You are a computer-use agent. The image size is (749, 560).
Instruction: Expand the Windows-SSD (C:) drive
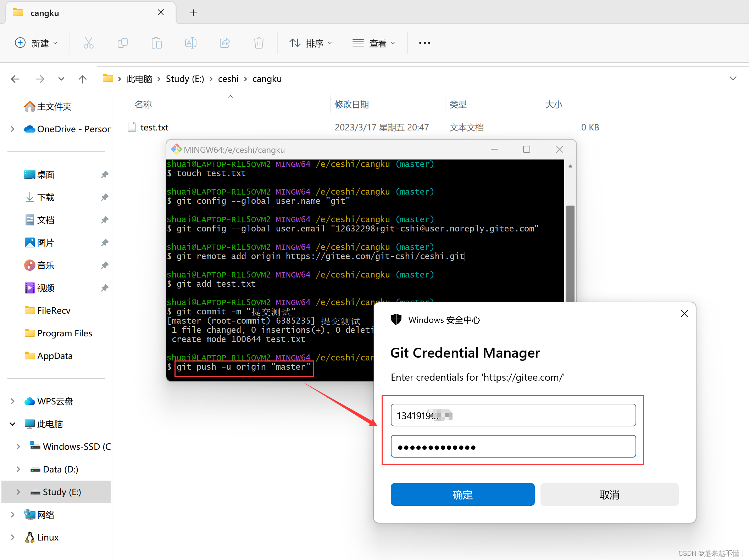18,447
